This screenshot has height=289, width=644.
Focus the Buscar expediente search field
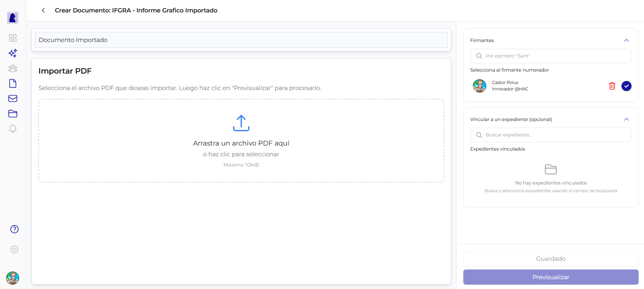pyautogui.click(x=555, y=135)
